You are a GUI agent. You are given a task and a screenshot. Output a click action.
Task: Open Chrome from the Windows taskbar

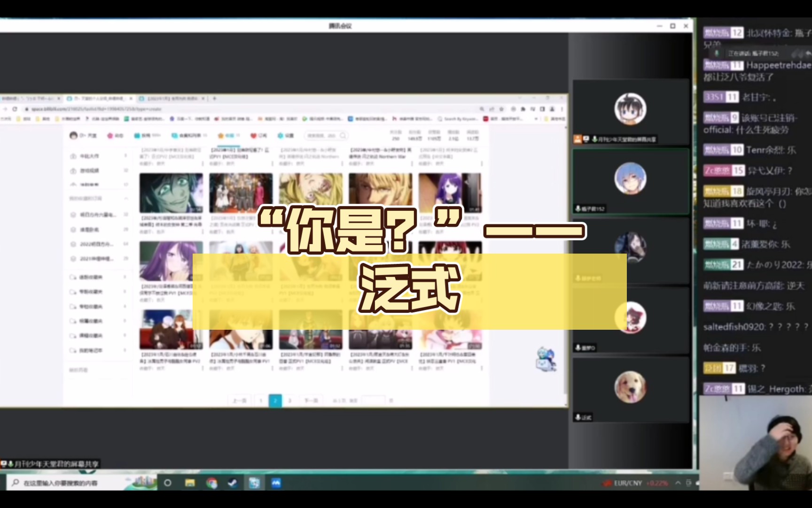211,483
